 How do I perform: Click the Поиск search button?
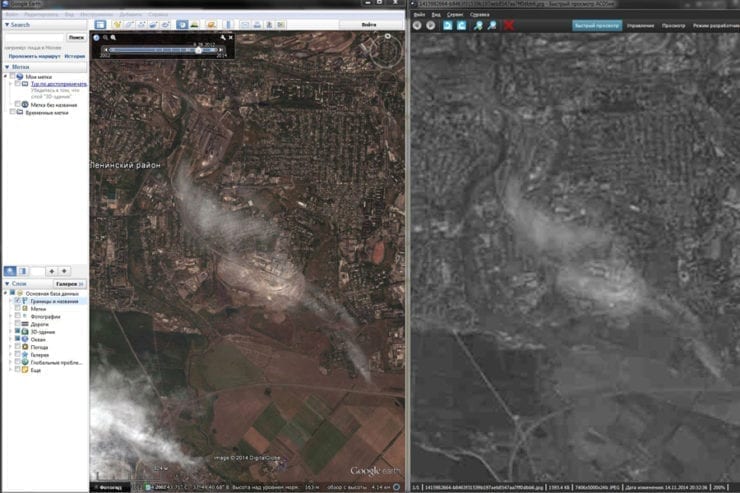click(76, 37)
